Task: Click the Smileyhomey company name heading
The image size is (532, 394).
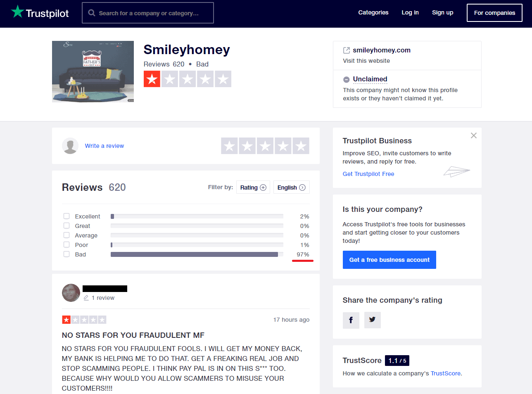Action: pos(187,50)
